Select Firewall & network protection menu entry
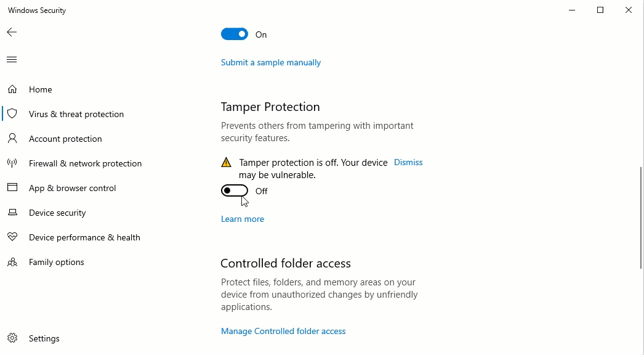 85,163
